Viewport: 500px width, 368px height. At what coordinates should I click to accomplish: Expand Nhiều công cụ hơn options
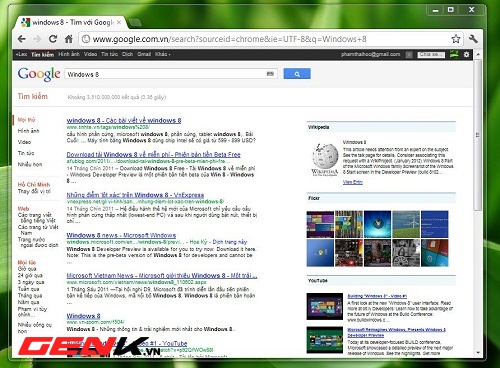coord(35,328)
